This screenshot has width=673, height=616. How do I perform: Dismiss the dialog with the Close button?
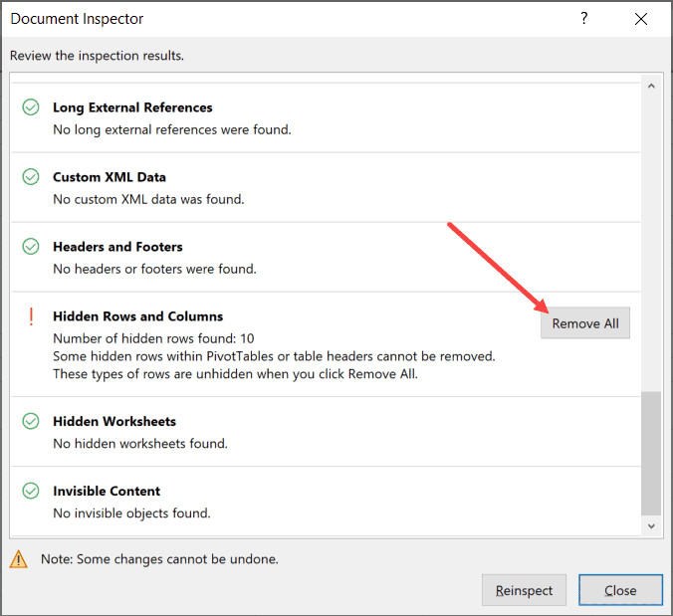point(620,590)
